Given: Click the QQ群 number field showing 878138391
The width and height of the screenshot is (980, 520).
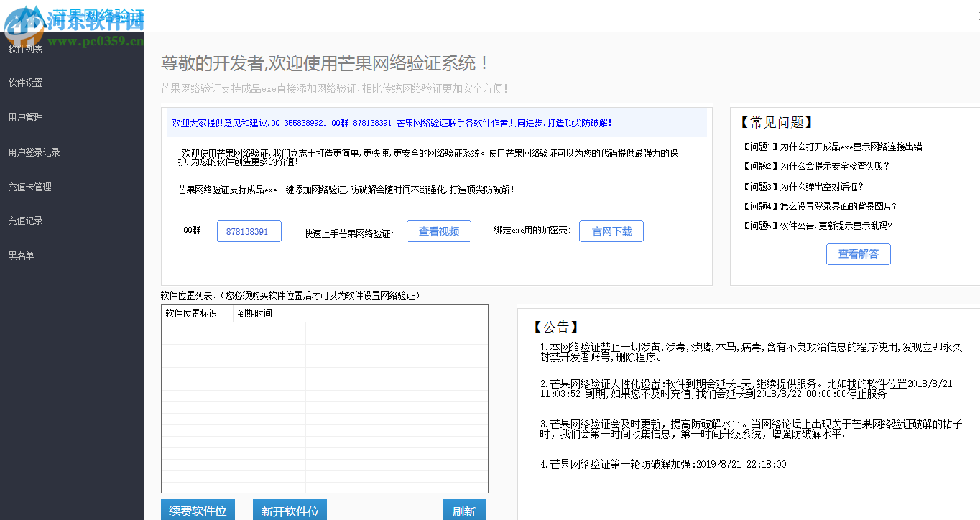Looking at the screenshot, I should coord(249,231).
